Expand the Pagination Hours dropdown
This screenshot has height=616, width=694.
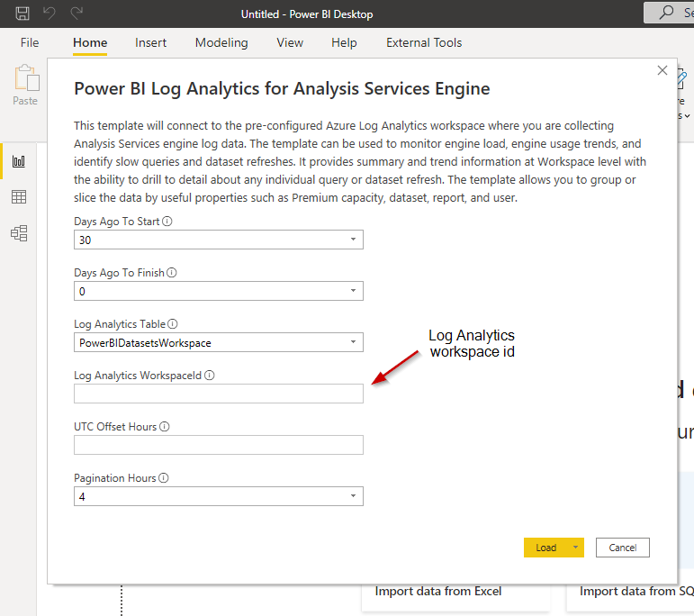pos(353,496)
